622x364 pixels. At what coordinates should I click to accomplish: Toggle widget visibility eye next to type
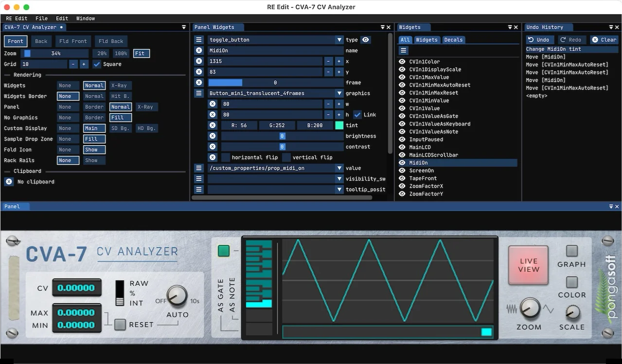[x=366, y=40]
